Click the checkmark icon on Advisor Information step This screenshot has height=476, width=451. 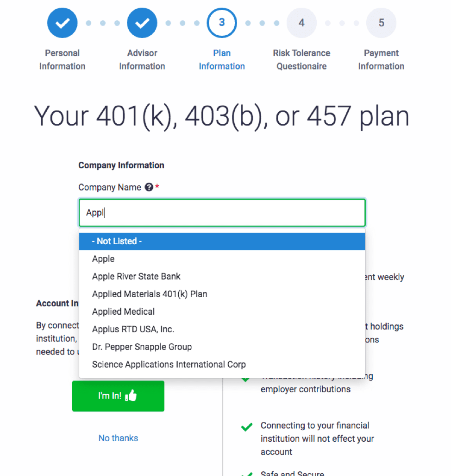point(142,23)
